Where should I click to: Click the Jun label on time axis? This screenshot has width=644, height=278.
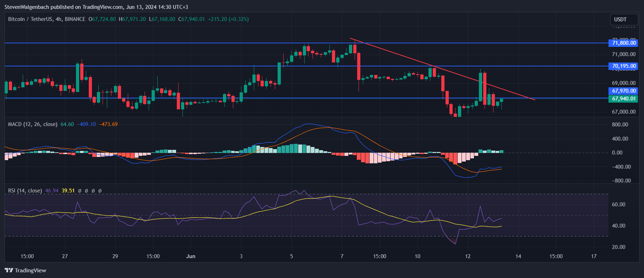tap(191, 256)
